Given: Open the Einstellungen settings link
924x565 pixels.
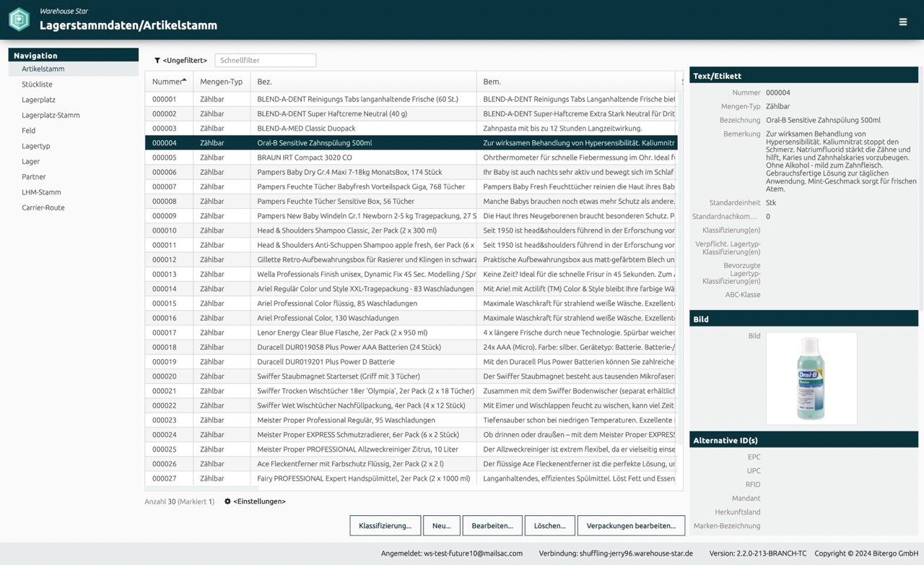Looking at the screenshot, I should (255, 501).
